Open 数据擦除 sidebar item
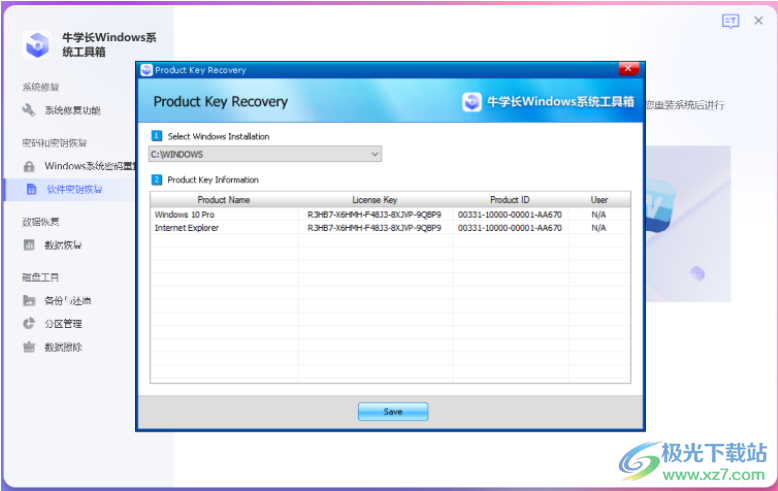 (63, 347)
